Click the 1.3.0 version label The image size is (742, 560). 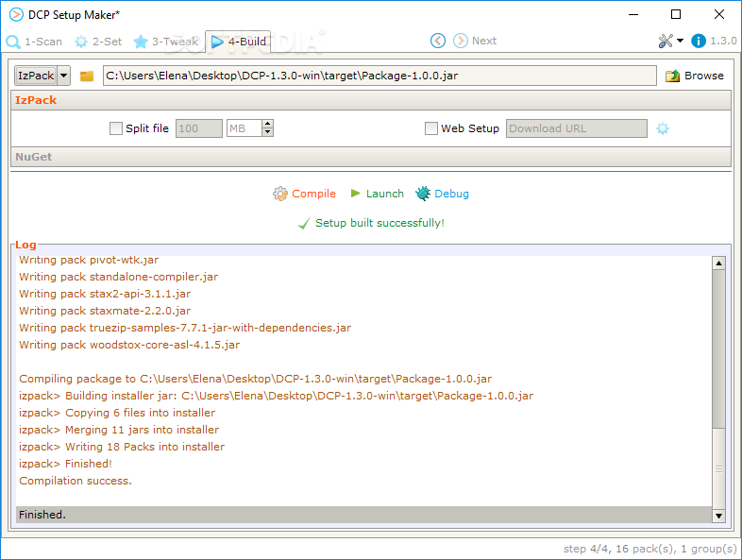723,41
